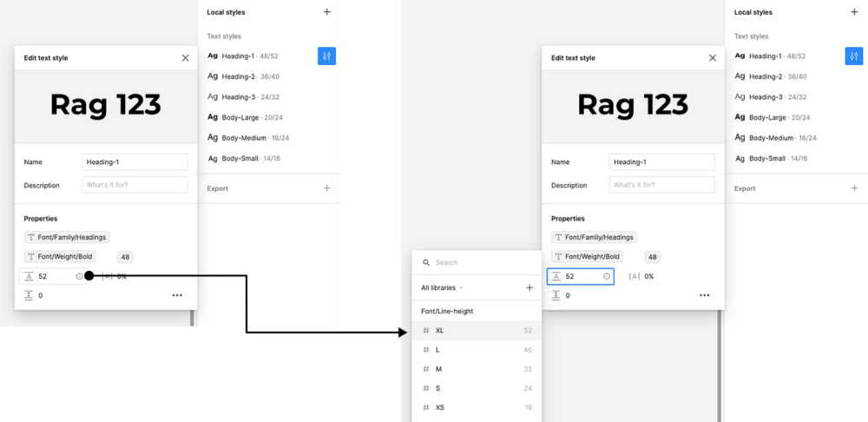
Task: Click Font/Weight/Bold variable chip in left dialog
Action: 60,256
